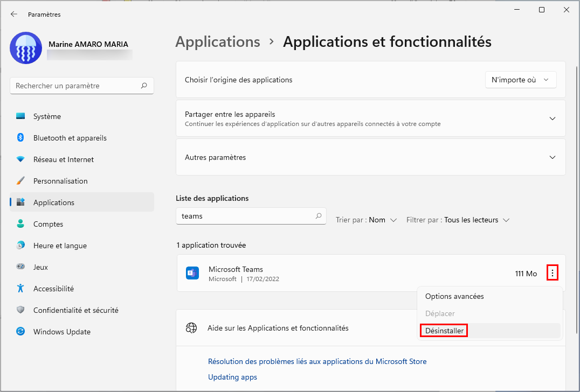Image resolution: width=580 pixels, height=392 pixels.
Task: Open Jeux settings
Action: pyautogui.click(x=82, y=267)
